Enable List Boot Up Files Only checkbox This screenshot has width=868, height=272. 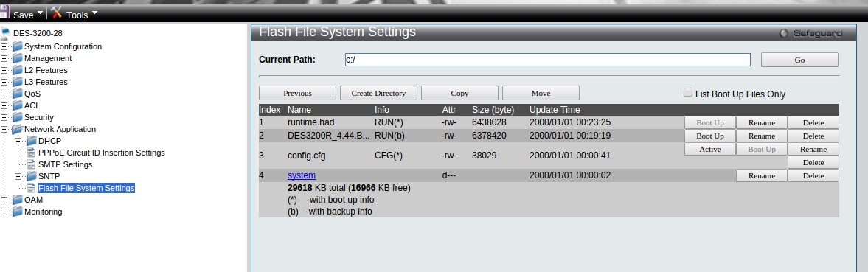point(688,93)
